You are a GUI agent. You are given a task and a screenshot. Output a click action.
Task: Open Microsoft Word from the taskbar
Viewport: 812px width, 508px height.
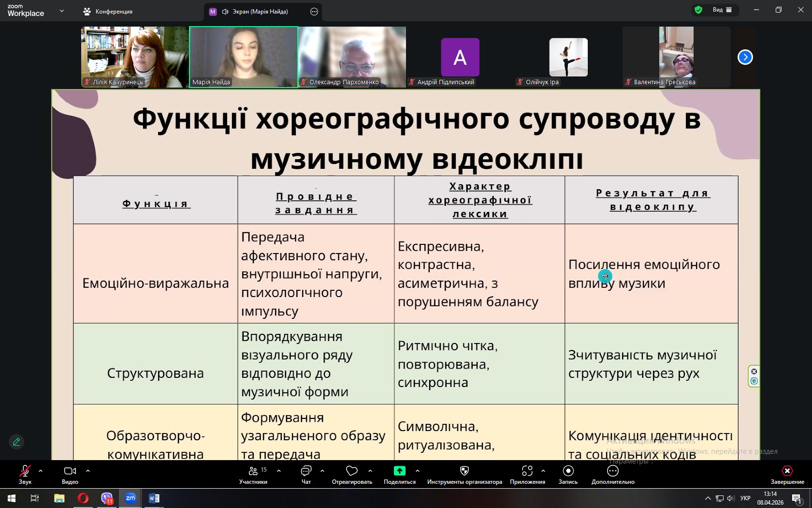(154, 498)
